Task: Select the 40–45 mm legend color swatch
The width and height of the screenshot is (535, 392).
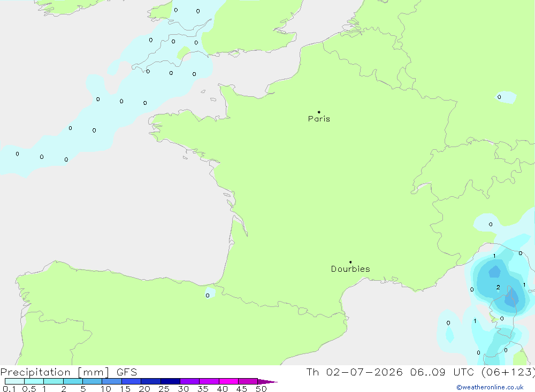Action: [x=228, y=381]
